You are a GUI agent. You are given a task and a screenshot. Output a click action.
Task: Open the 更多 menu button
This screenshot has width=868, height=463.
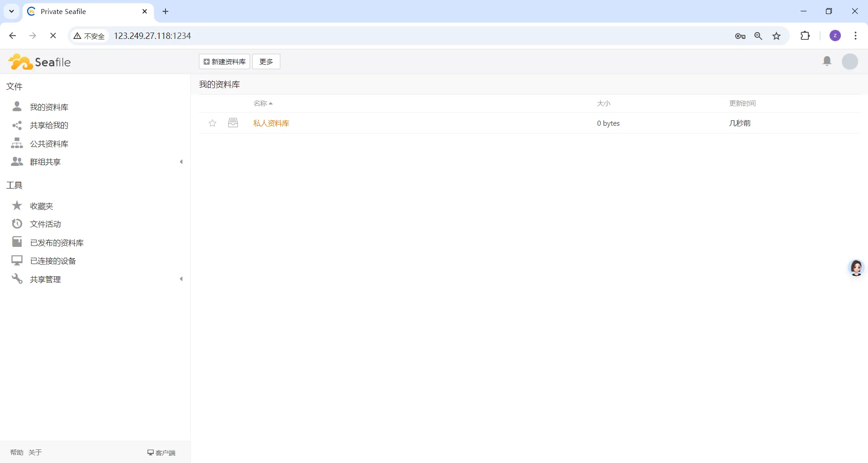(266, 61)
